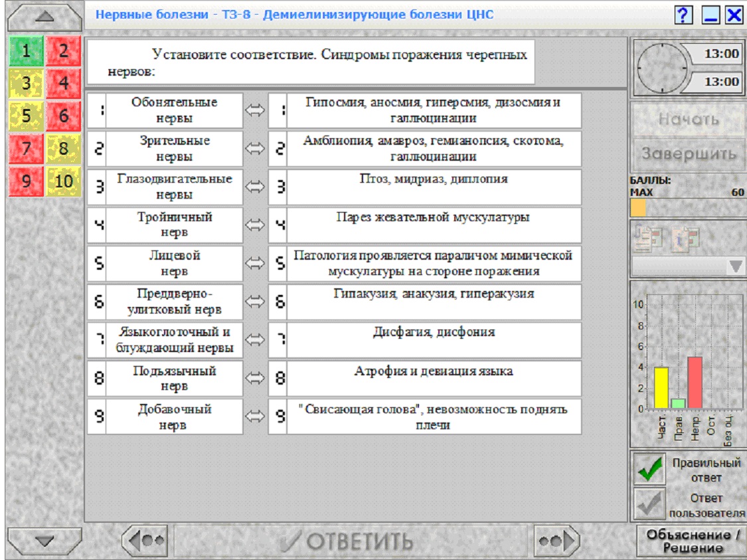Viewport: 747px width, 560px height.
Task: Click swap arrows beside Добавочный нерв
Action: (x=255, y=416)
